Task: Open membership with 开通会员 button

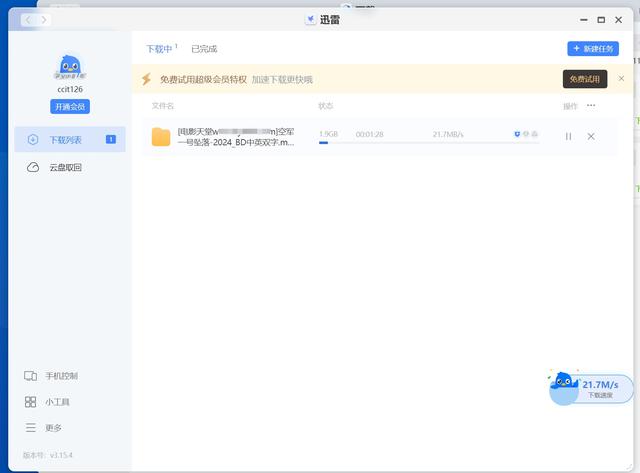Action: 70,107
